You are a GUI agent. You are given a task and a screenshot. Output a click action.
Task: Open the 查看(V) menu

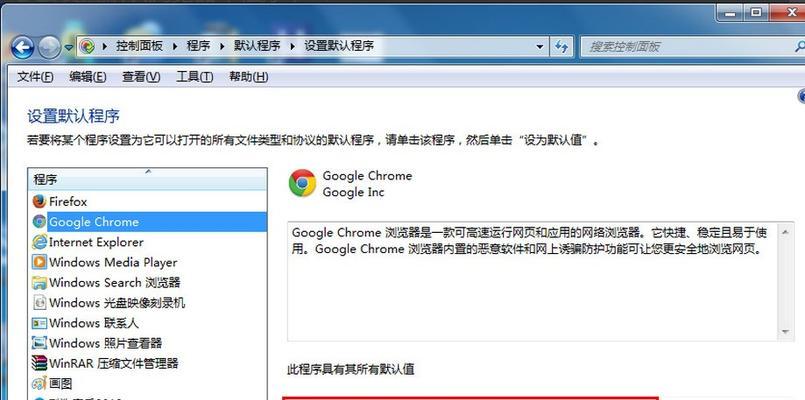pos(141,77)
